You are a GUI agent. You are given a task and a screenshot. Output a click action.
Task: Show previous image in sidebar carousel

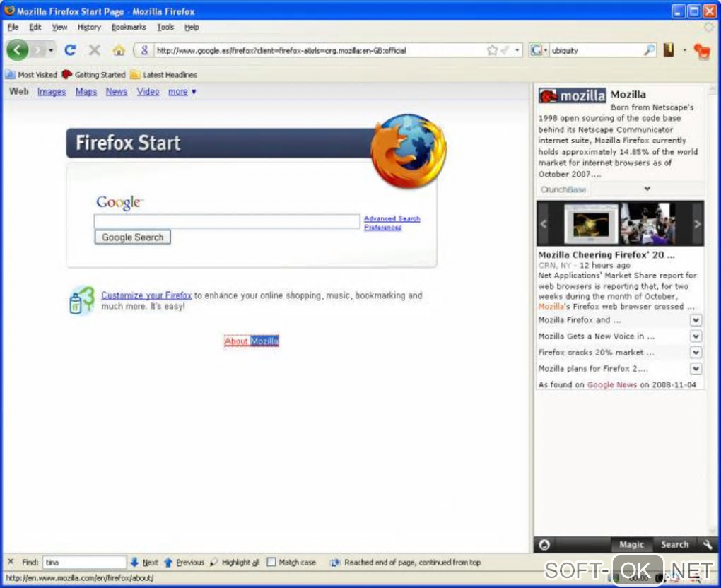(544, 224)
